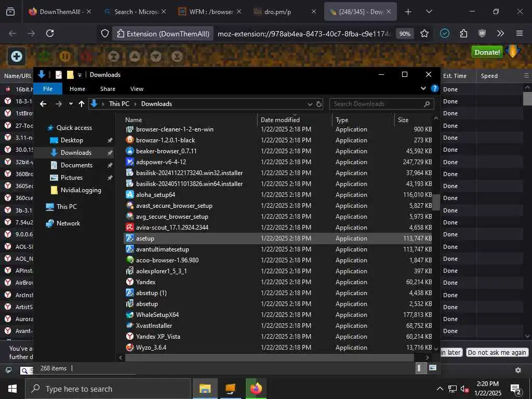Bookmark this page with the star icon

click(424, 33)
